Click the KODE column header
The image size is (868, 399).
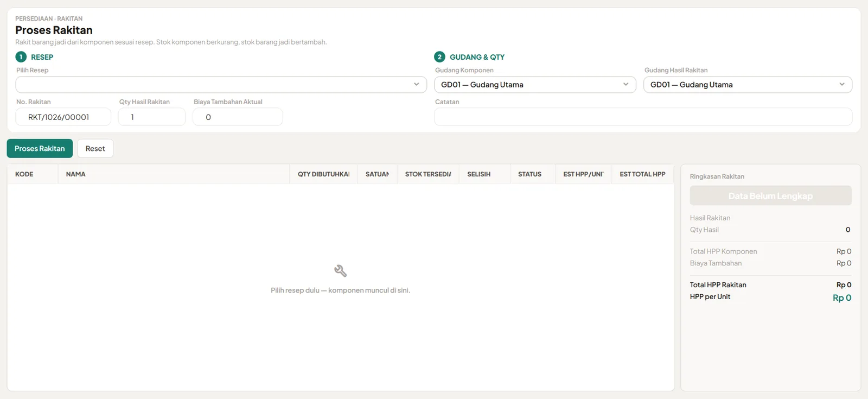33,174
